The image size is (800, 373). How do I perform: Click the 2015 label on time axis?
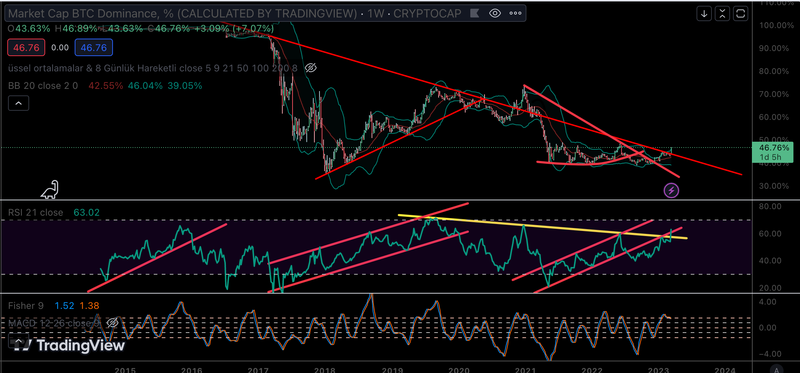point(125,369)
